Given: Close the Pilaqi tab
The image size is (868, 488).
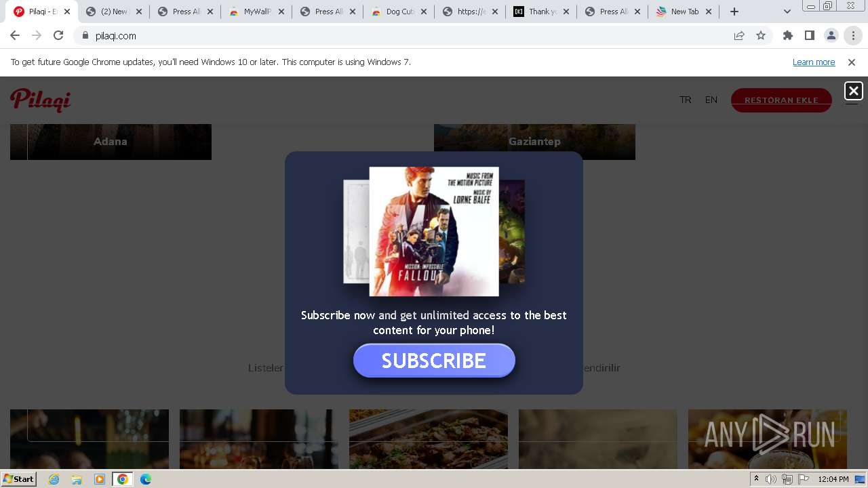Looking at the screenshot, I should 67,12.
